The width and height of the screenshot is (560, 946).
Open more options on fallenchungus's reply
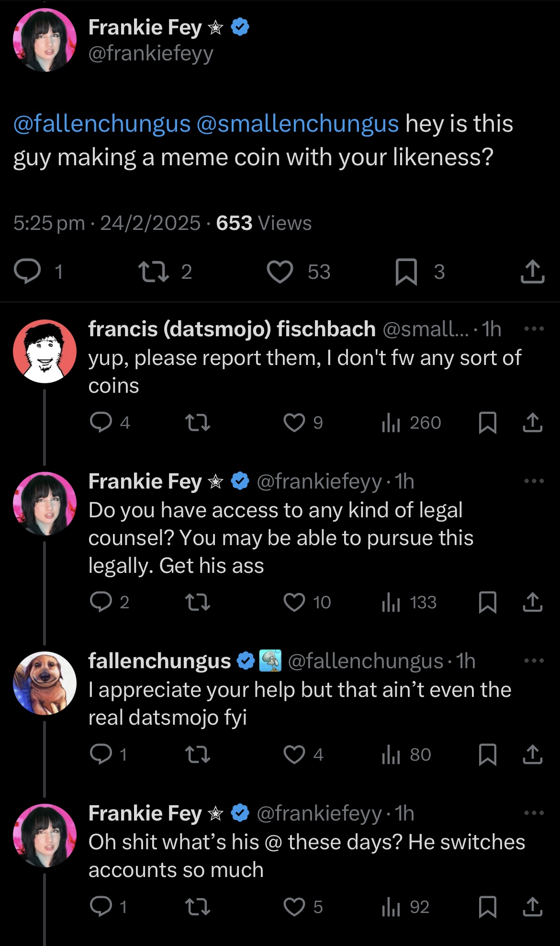pyautogui.click(x=534, y=661)
